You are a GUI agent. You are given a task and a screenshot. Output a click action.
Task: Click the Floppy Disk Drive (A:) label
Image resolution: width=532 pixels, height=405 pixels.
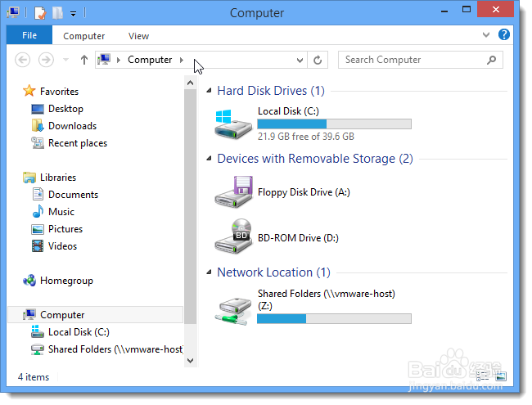(x=304, y=192)
